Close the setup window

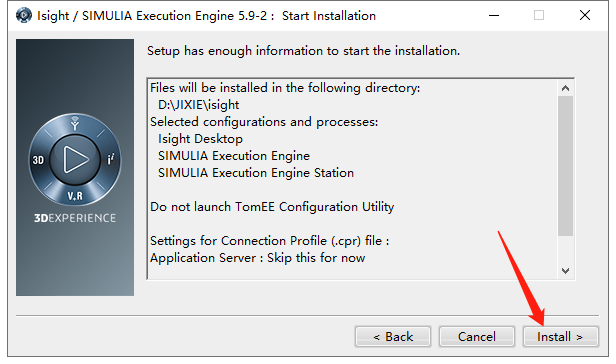[585, 16]
